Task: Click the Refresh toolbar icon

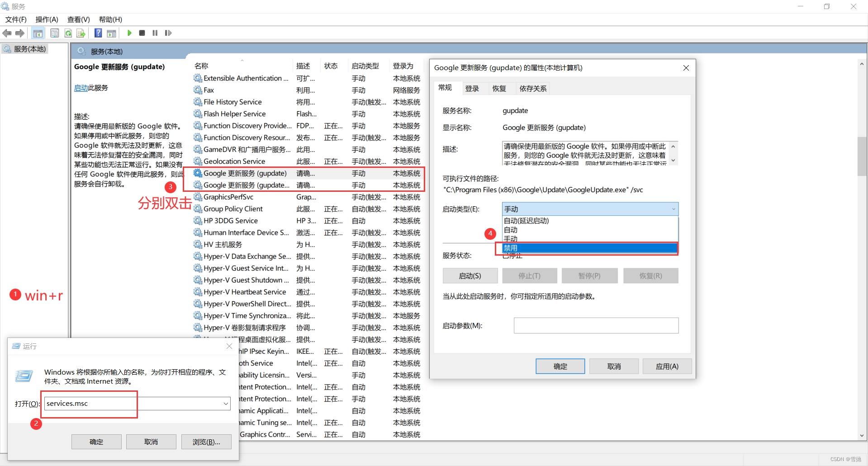Action: pyautogui.click(x=68, y=33)
